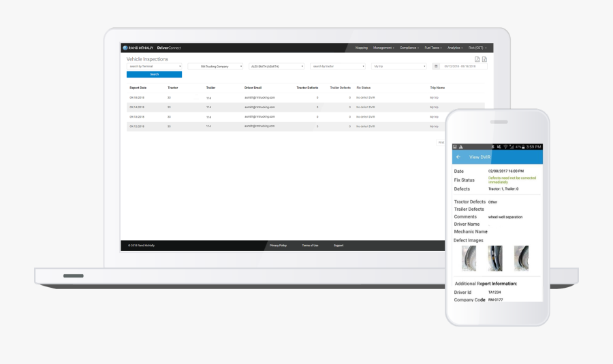Viewport: 613px width, 364px height.
Task: Open the calendar date picker icon
Action: (x=435, y=67)
